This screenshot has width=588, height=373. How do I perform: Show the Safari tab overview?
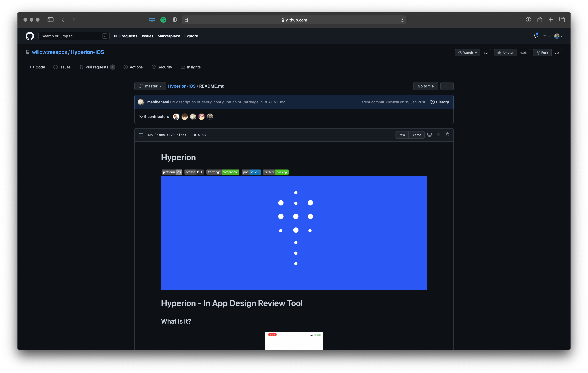[x=562, y=20]
